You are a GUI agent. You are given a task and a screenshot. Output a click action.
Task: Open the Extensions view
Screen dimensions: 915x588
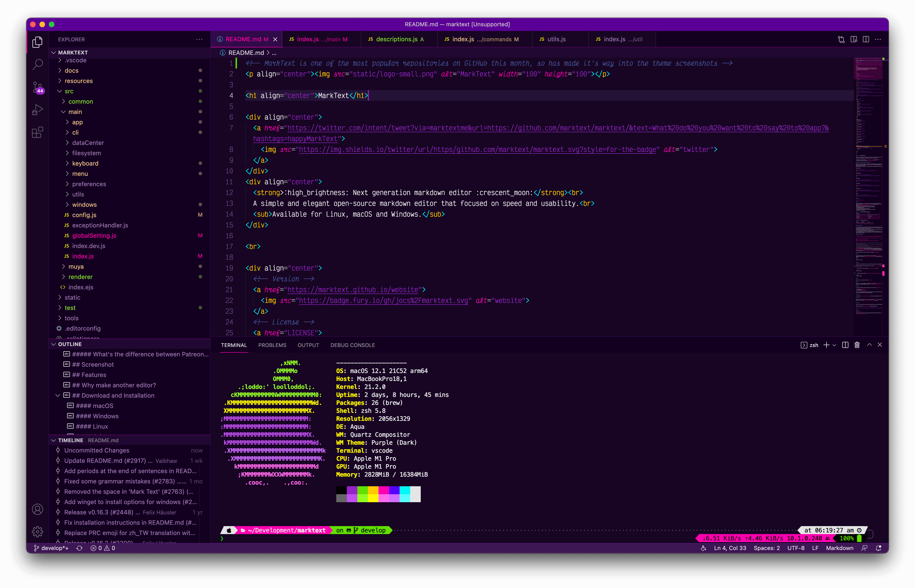38,132
